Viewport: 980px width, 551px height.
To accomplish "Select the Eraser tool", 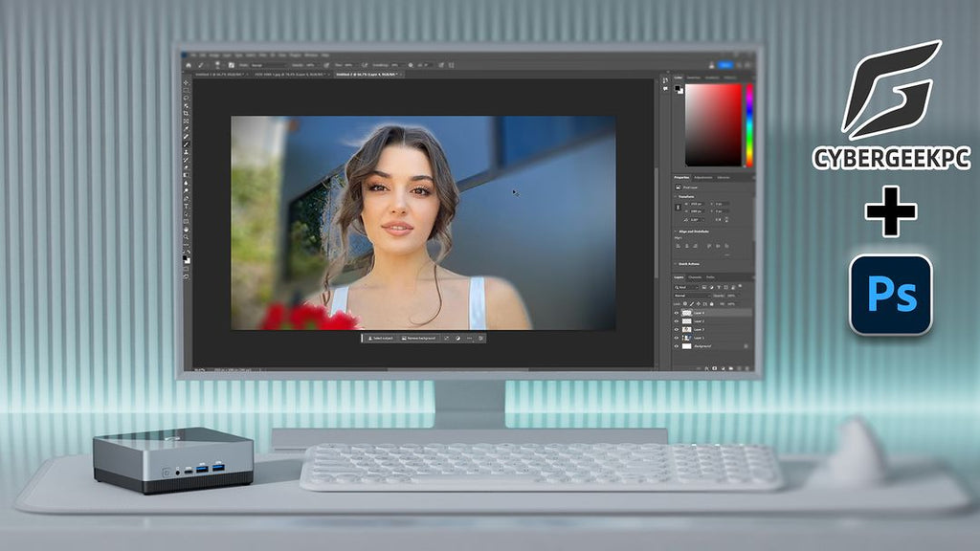I will [x=187, y=166].
